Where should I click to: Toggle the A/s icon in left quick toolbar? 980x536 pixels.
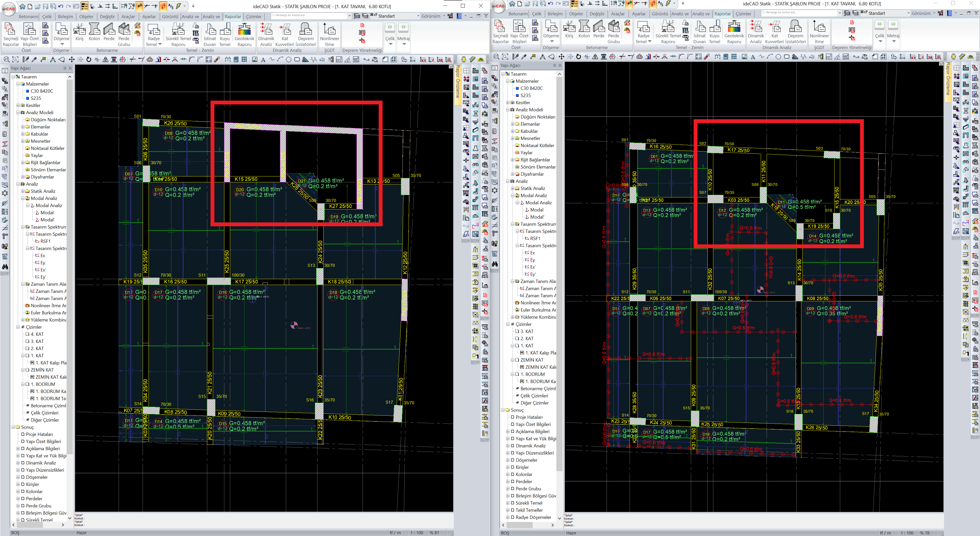171,6
